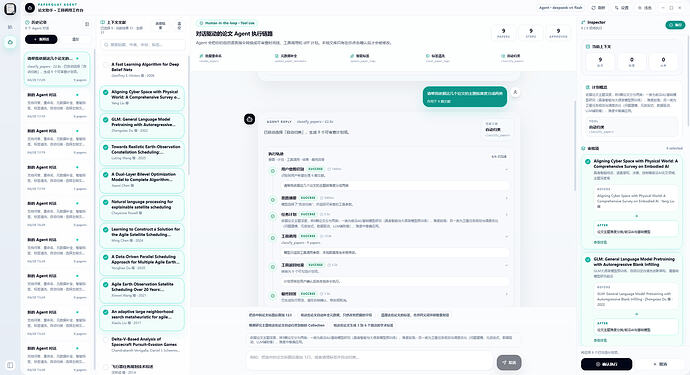690x375 pixels.
Task: Click the black confirm execution button in Inspector
Action: pos(606,364)
